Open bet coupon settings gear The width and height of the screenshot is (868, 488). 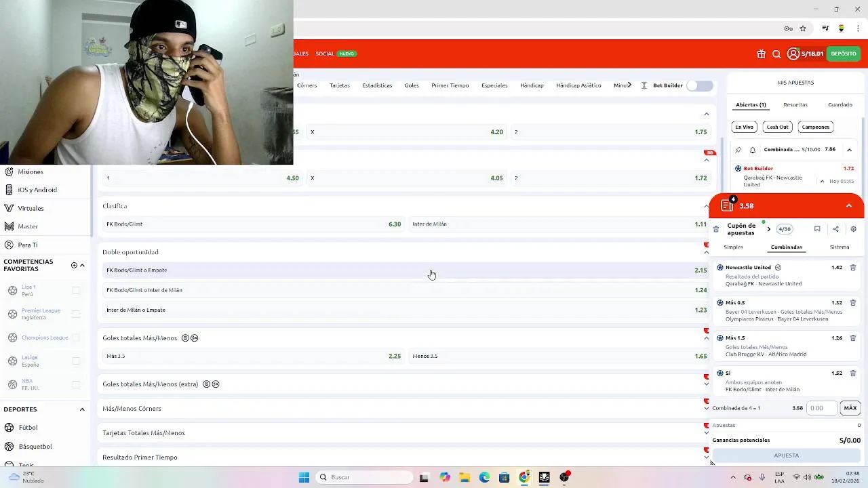coord(853,229)
